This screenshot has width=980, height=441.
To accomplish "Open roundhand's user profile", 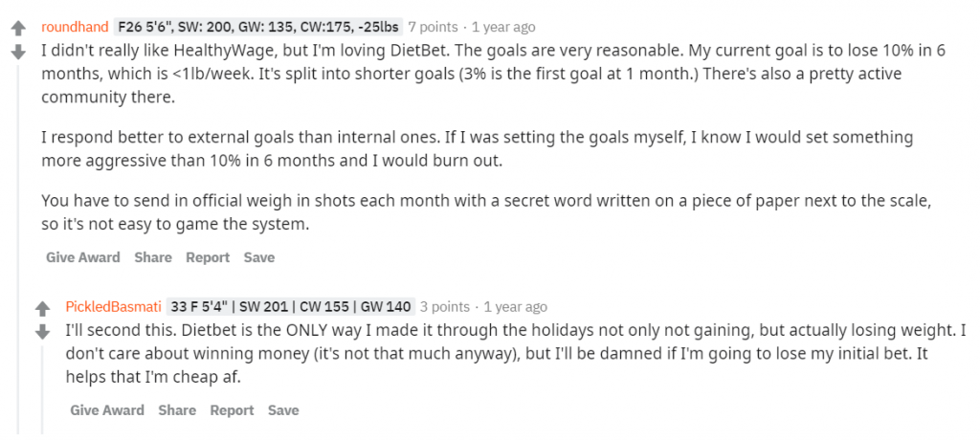I will (75, 27).
